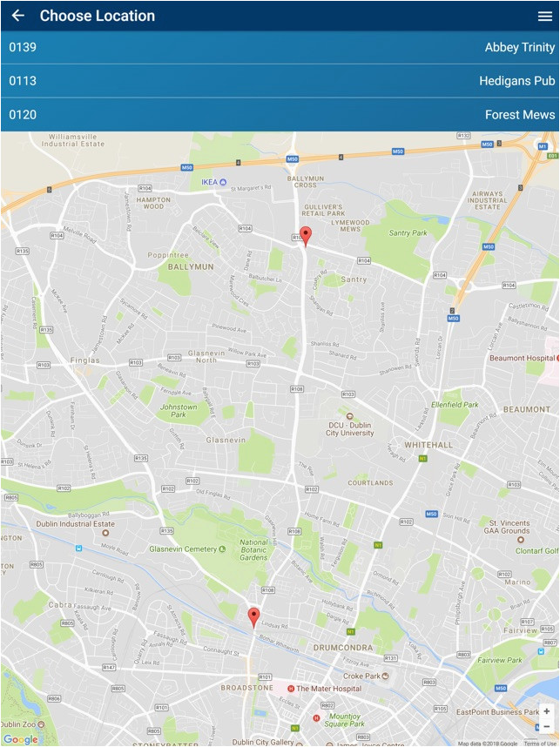The image size is (560, 747).
Task: Tap the Johnstown Park label
Action: [x=179, y=411]
